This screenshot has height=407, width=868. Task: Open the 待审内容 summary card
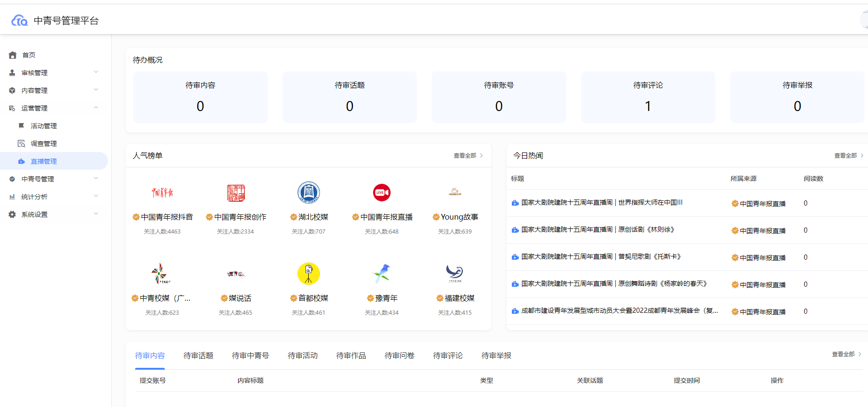pyautogui.click(x=200, y=97)
